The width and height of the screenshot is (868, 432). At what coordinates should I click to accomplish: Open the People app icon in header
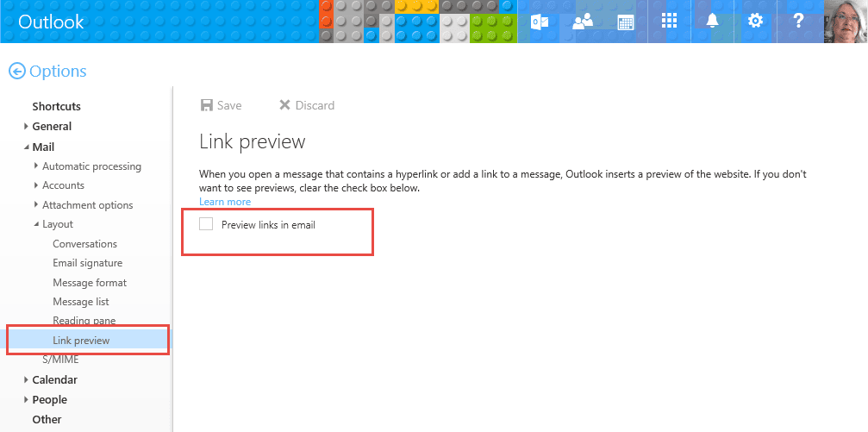coord(583,22)
